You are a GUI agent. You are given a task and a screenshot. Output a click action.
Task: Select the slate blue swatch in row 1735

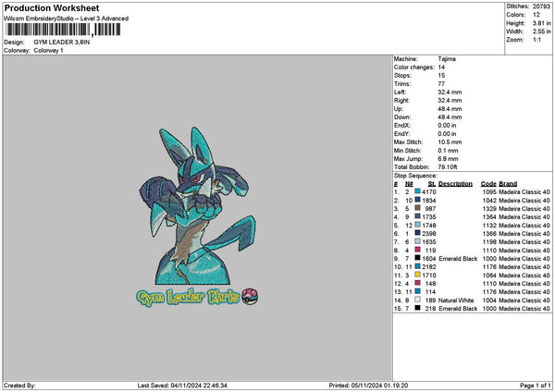click(418, 216)
